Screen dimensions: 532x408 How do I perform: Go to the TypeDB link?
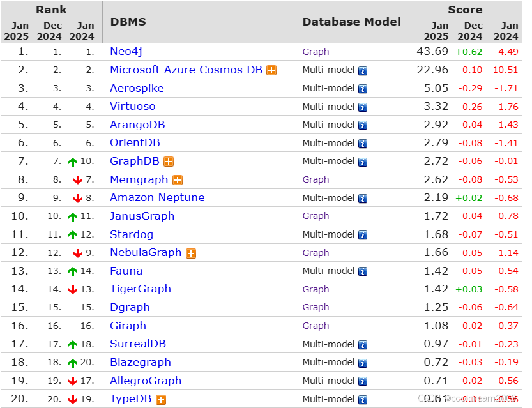tap(131, 399)
